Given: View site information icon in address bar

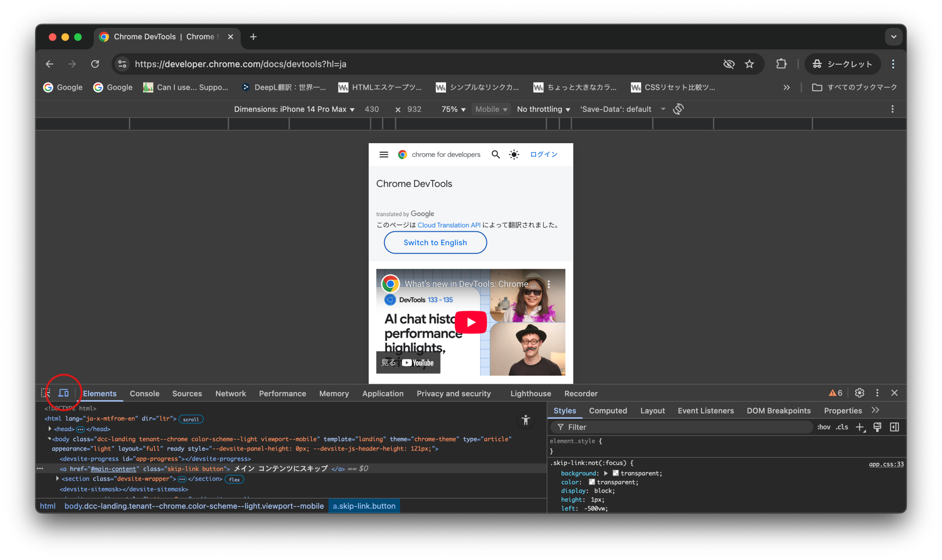Looking at the screenshot, I should [122, 64].
